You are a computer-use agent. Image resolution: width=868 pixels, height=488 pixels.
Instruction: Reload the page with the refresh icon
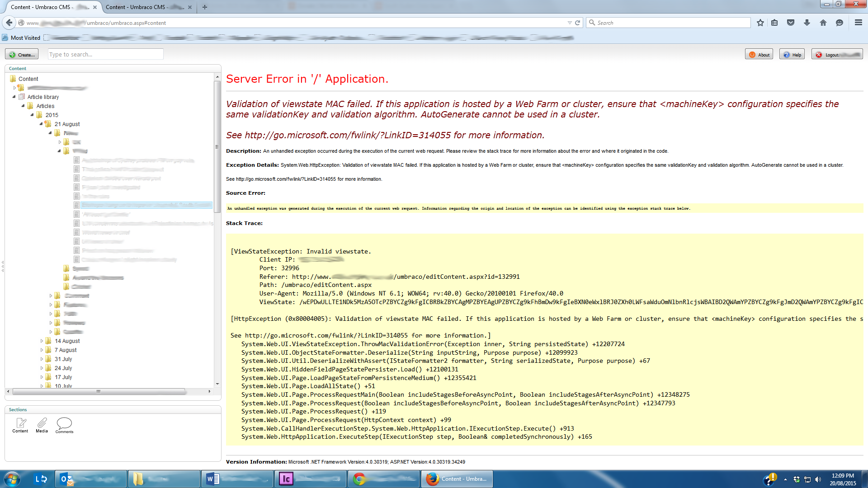(x=577, y=23)
